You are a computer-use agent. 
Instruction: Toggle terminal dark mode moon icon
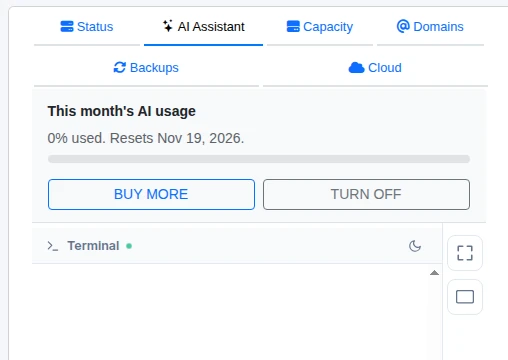(415, 246)
